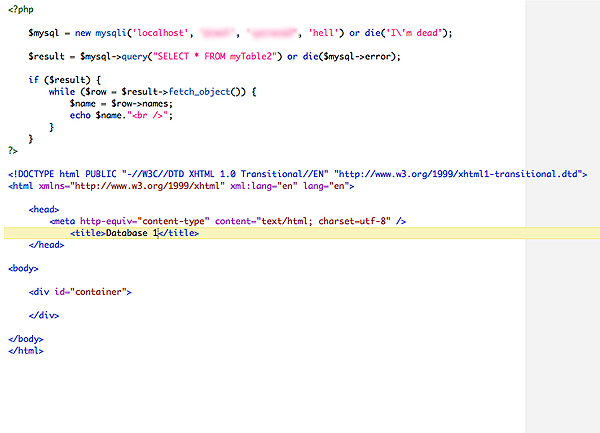Screen dimensions: 600x433
Task: Click the closing </html> tag
Action: pyautogui.click(x=26, y=351)
